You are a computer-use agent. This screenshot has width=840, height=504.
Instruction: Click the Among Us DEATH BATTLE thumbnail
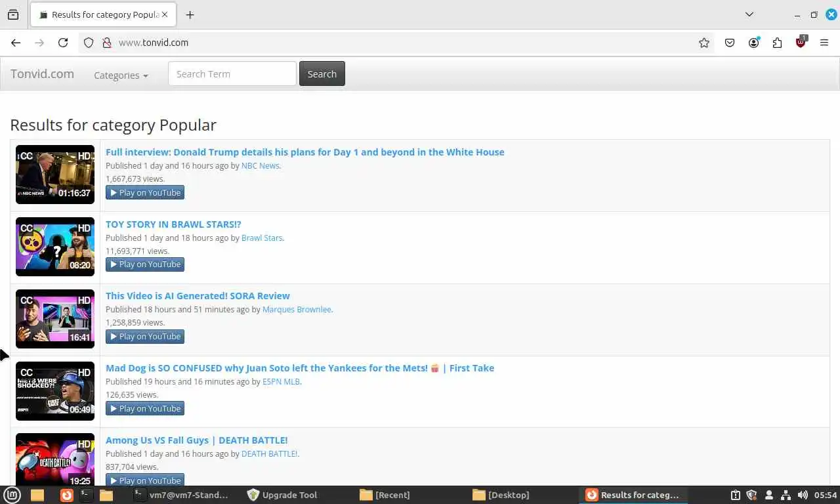[55, 459]
